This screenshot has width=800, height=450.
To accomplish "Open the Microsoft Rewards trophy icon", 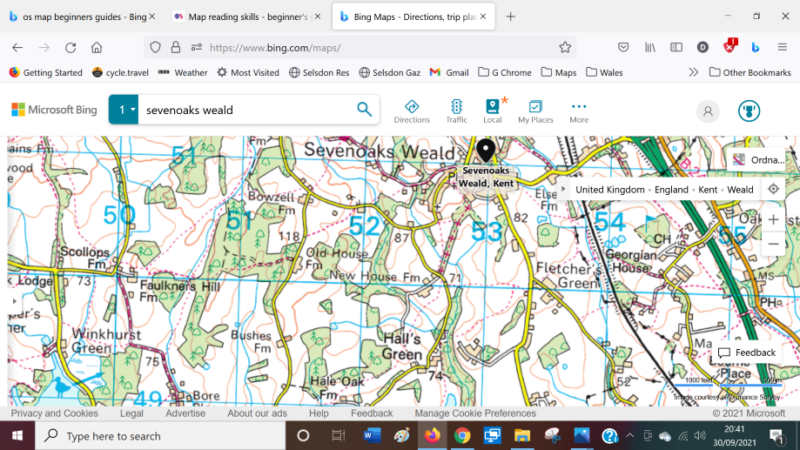I will 750,111.
